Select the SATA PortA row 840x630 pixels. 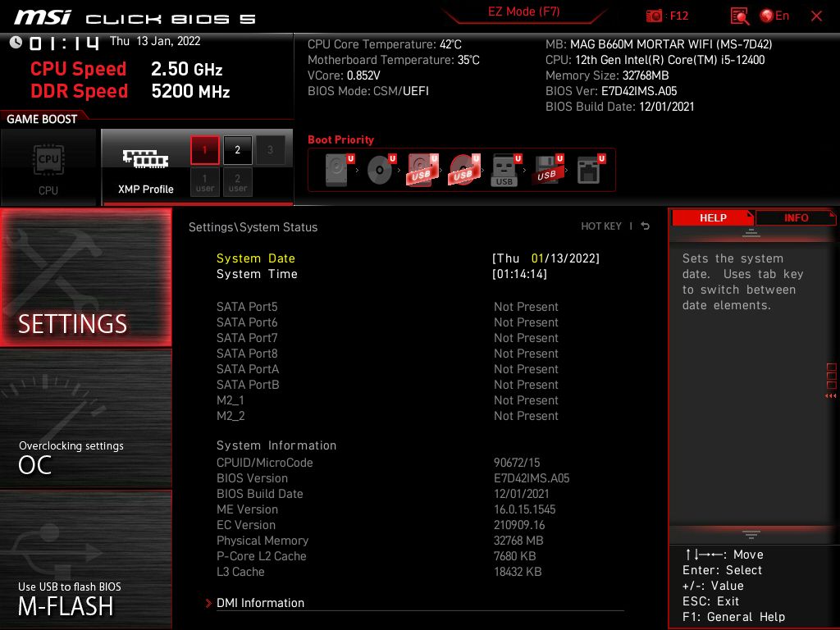point(388,368)
